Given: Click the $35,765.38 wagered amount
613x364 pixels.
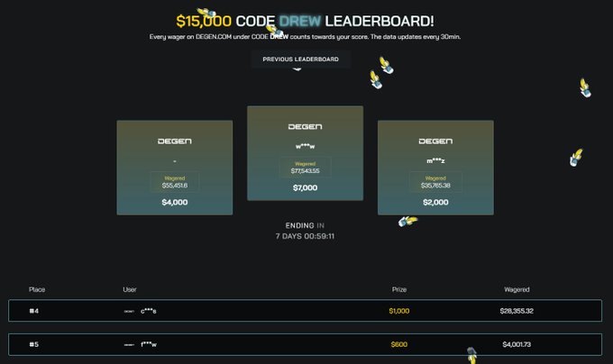Looking at the screenshot, I should coord(435,186).
